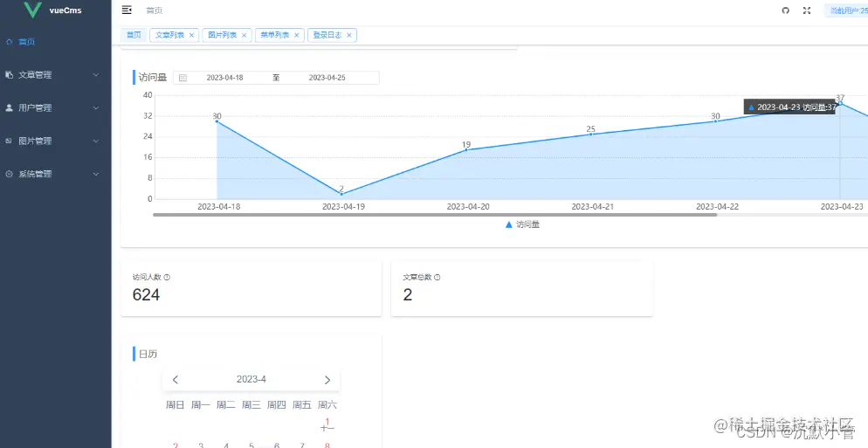The height and width of the screenshot is (448, 868).
Task: Click the 2023-04-23 data point labeled 37
Action: (840, 103)
